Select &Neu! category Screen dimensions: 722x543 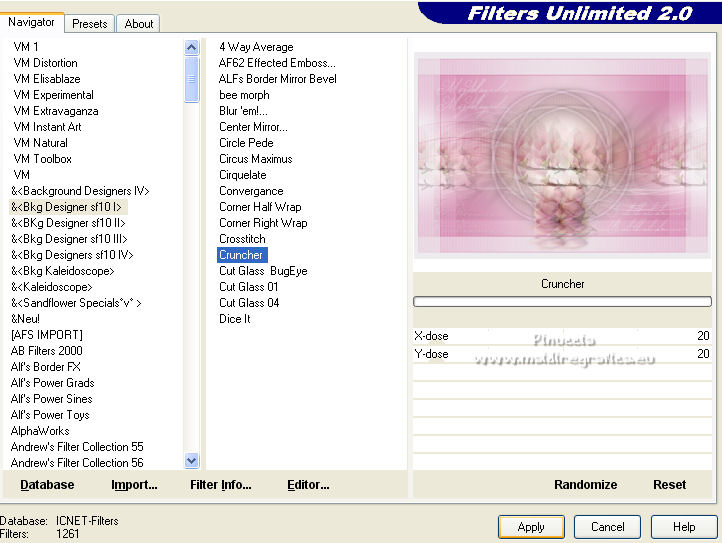(25, 319)
